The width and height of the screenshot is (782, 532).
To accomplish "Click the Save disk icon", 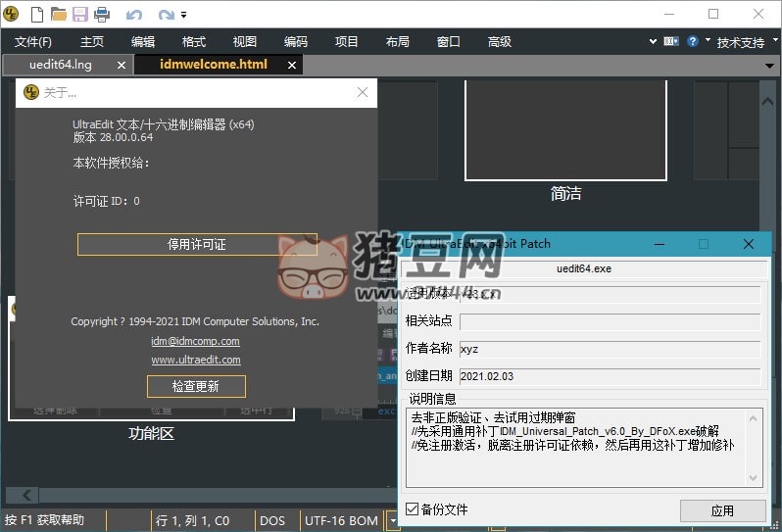I will [79, 15].
